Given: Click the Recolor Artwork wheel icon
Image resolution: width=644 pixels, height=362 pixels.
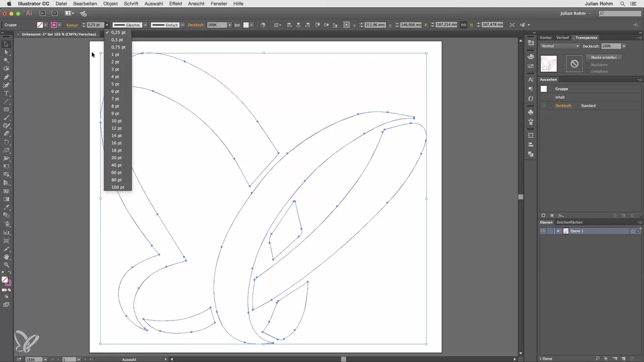Looking at the screenshot, I should (x=263, y=25).
